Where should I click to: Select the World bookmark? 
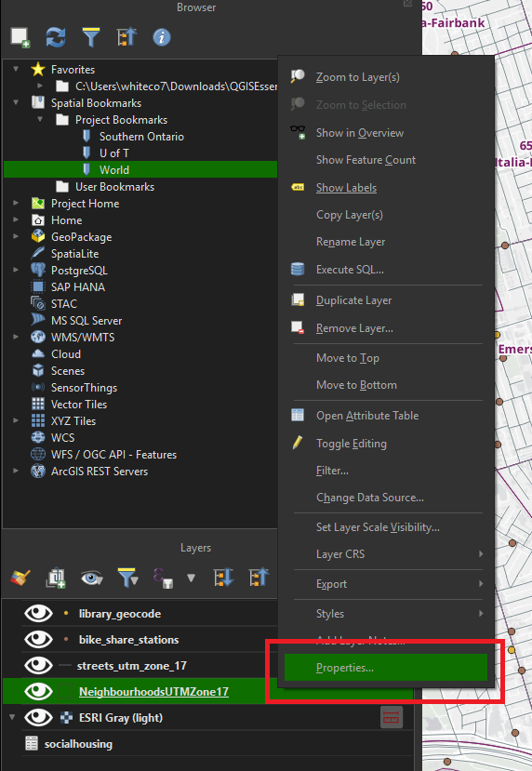click(x=114, y=169)
